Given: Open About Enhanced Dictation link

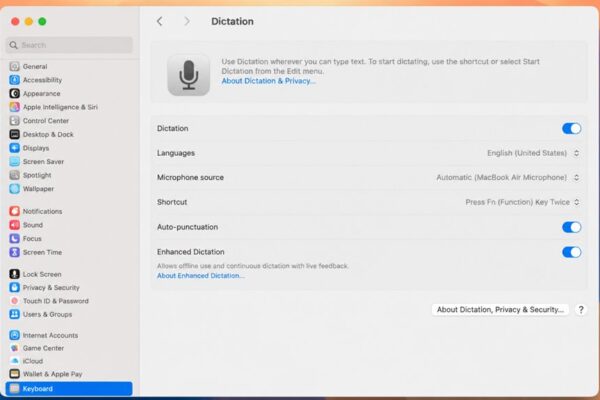Looking at the screenshot, I should (x=201, y=276).
